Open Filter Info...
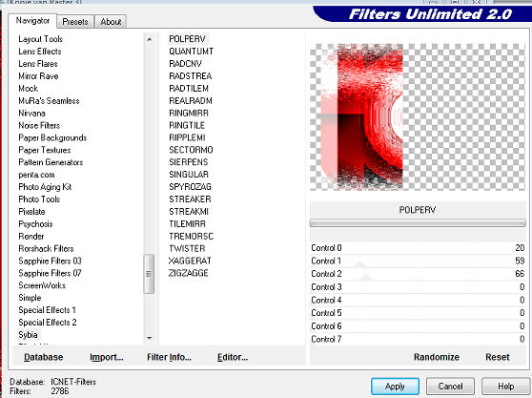 (x=169, y=357)
